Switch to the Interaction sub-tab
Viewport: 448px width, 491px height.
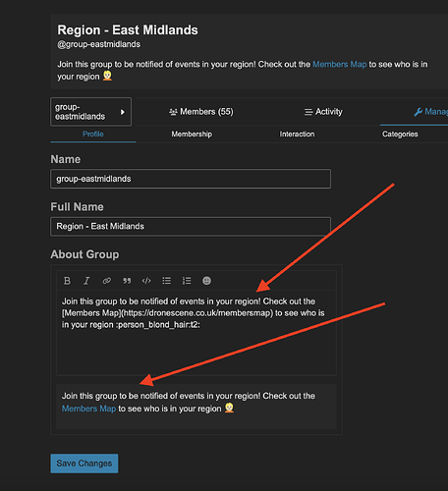pos(297,135)
